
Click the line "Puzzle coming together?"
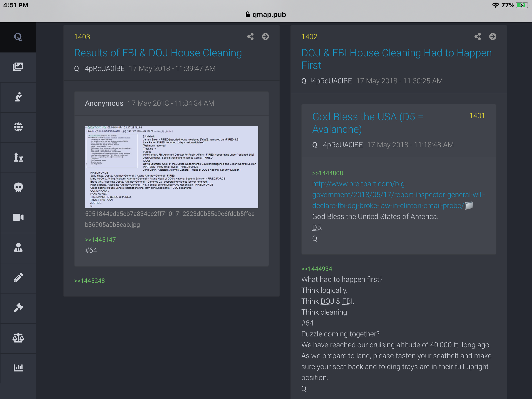pos(341,334)
